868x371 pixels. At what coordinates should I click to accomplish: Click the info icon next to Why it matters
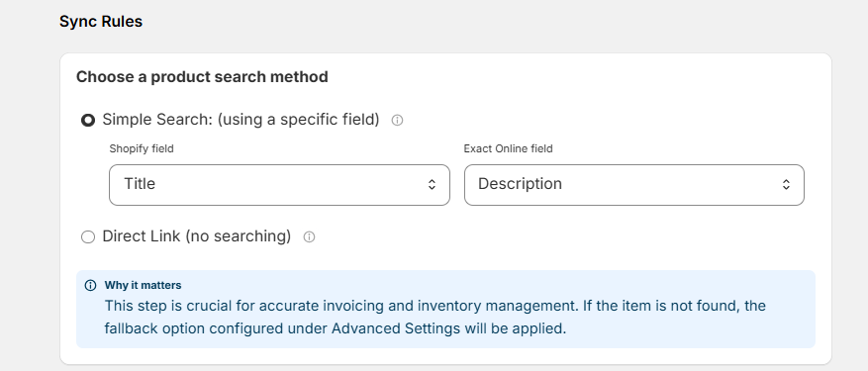pyautogui.click(x=90, y=286)
